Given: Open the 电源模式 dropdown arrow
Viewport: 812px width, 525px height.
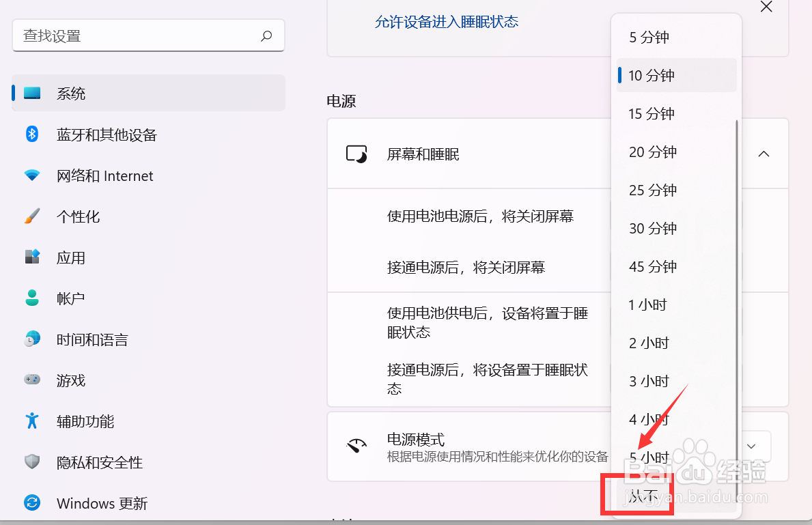Looking at the screenshot, I should pyautogui.click(x=751, y=446).
